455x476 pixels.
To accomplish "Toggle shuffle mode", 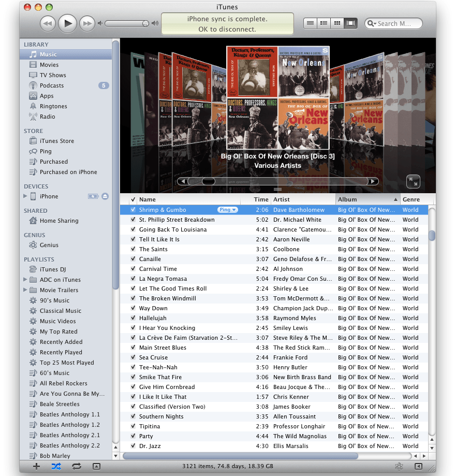I will click(x=56, y=466).
